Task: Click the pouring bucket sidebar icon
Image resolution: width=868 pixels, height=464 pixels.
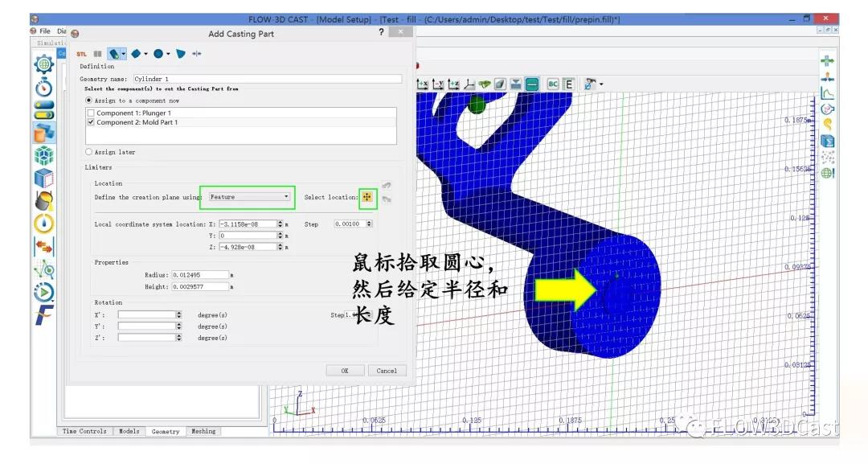Action: tap(44, 201)
